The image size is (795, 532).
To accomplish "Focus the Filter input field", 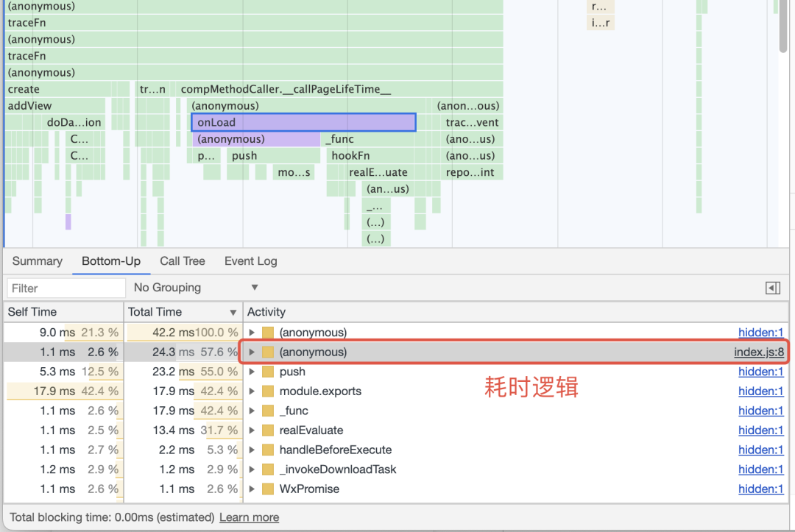I will click(66, 288).
